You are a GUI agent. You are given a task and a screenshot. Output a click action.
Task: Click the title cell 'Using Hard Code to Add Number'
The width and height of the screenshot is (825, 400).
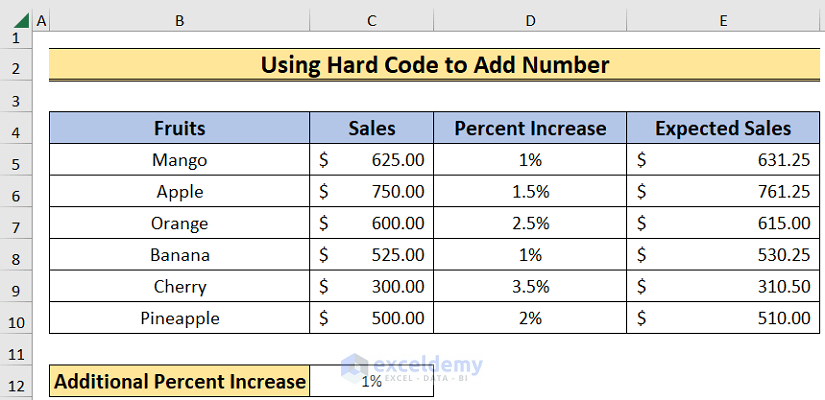tap(434, 65)
